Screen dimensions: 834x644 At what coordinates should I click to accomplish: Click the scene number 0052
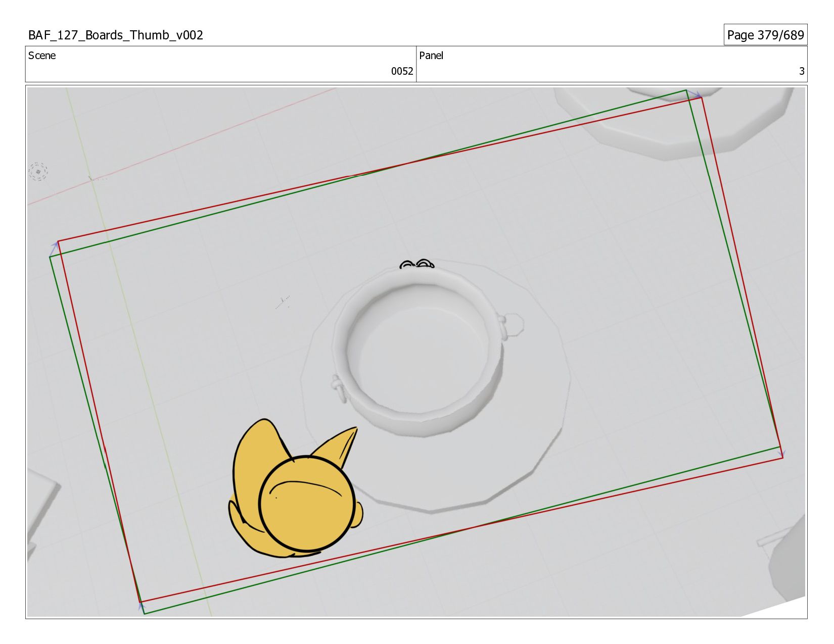click(x=402, y=71)
